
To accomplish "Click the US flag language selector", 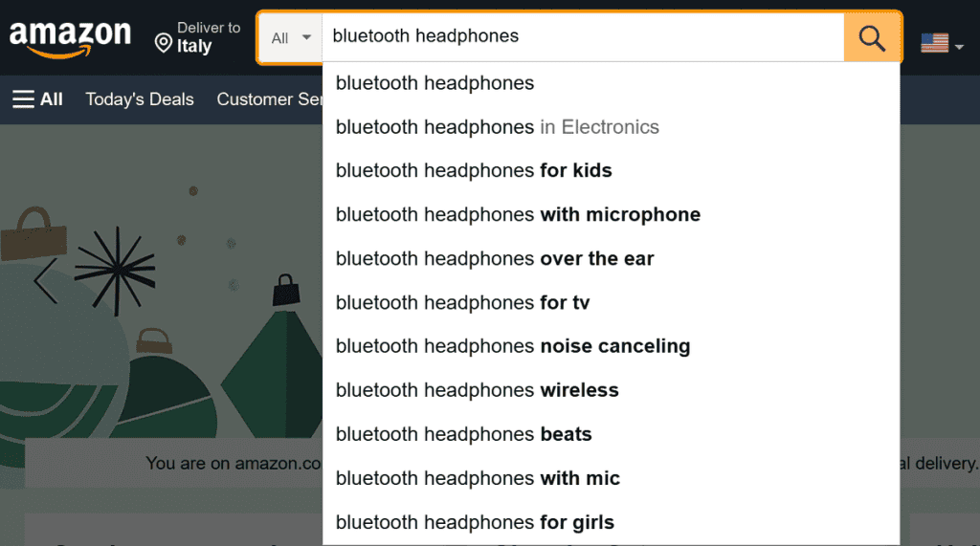I will 934,42.
